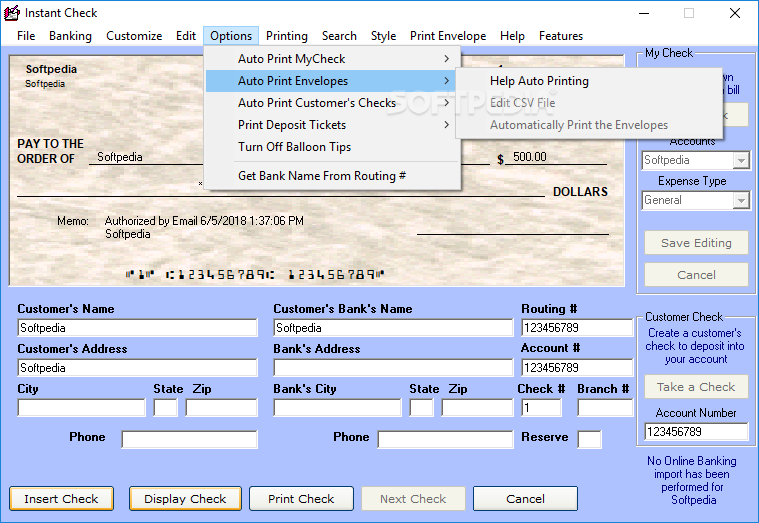
Task: Select Auto Print Envelopes menu item
Action: pyautogui.click(x=332, y=81)
